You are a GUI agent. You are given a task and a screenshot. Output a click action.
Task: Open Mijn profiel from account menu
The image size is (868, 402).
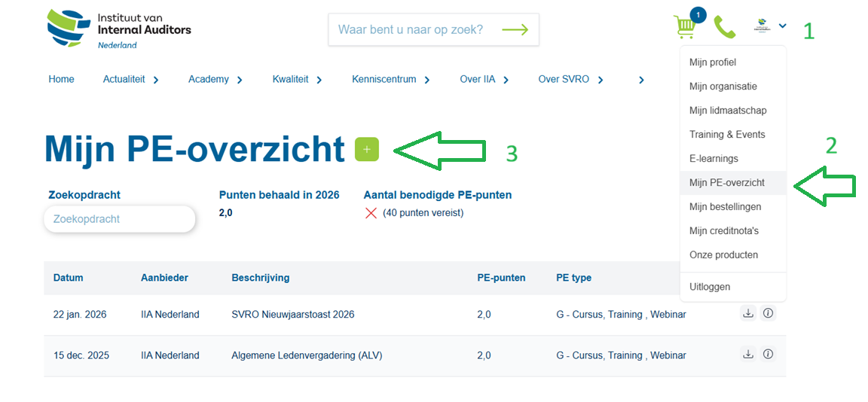[712, 62]
